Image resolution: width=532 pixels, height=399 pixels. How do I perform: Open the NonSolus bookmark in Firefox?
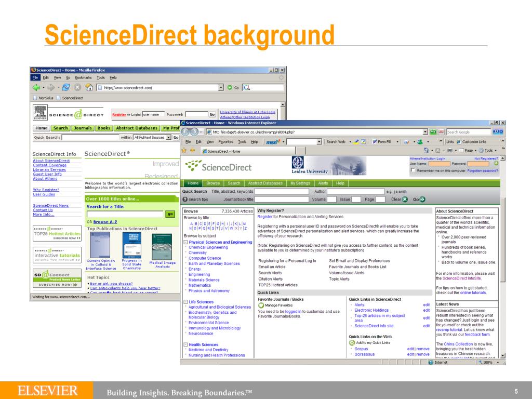(x=44, y=98)
